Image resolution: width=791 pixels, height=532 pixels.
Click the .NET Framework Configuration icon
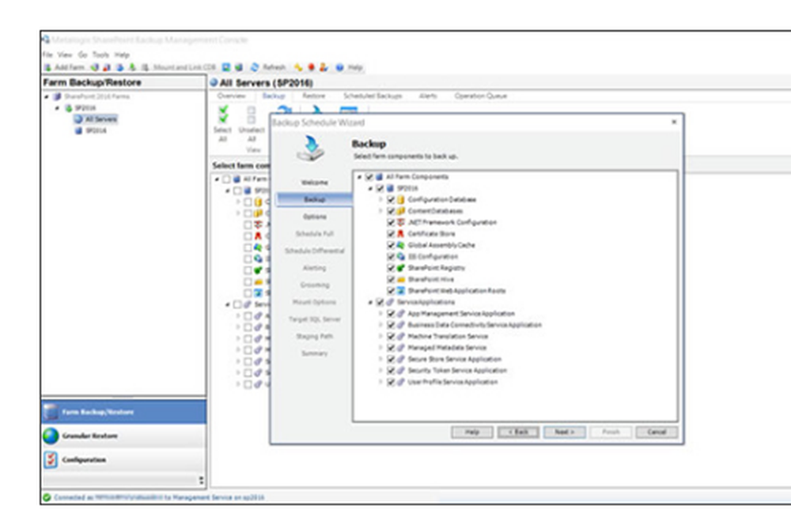[x=401, y=222]
